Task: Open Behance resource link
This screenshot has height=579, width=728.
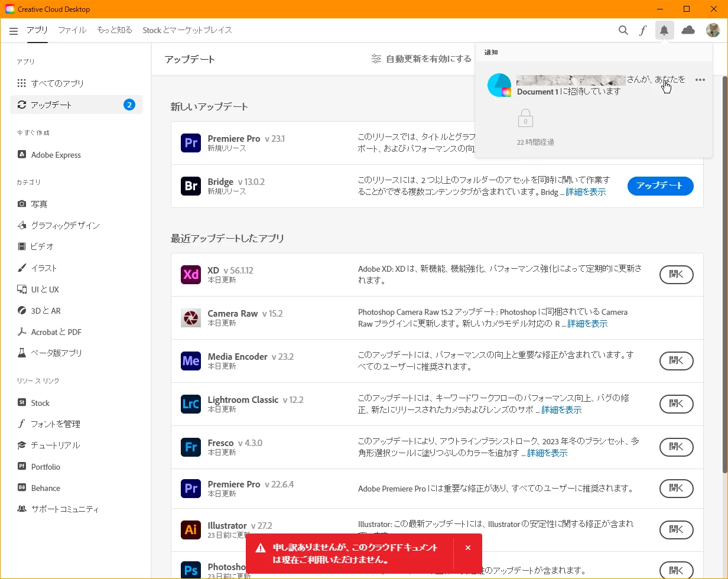Action: click(x=76, y=488)
